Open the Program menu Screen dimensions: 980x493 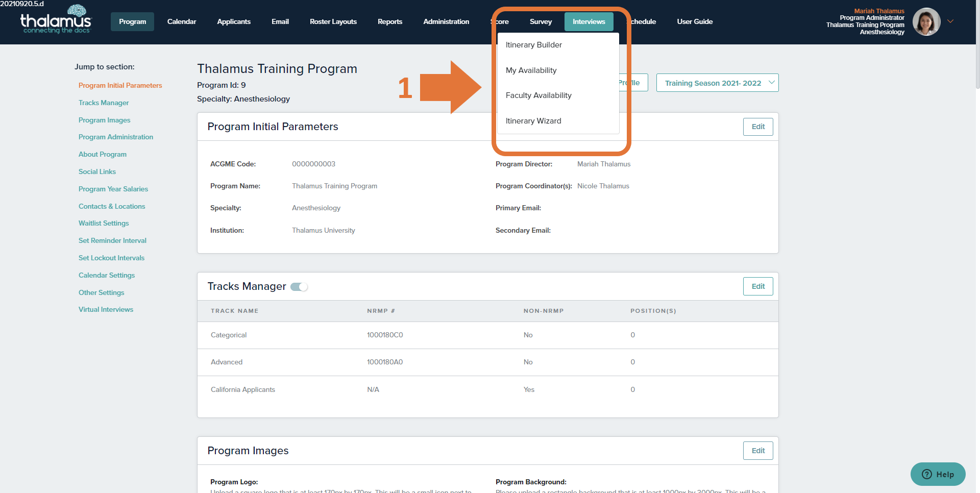tap(132, 21)
